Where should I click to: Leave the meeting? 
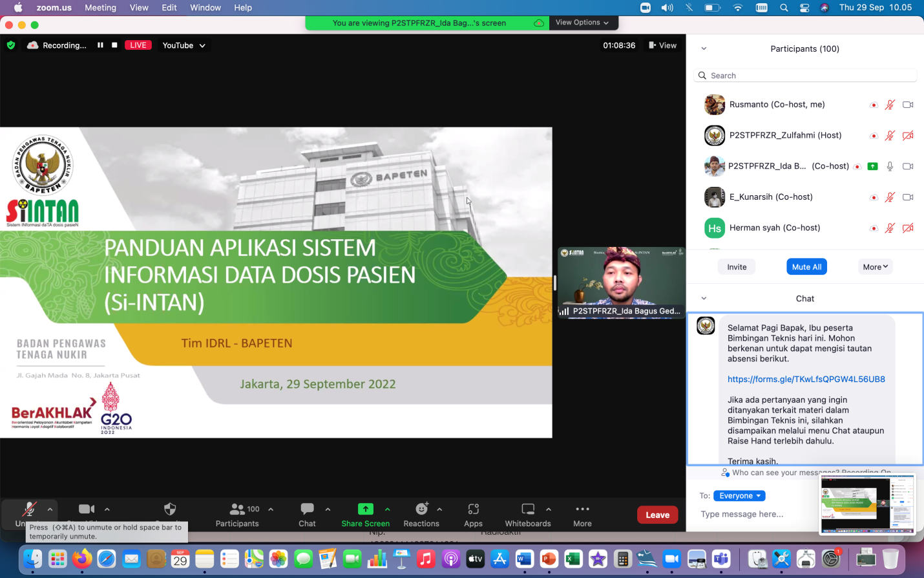point(657,515)
